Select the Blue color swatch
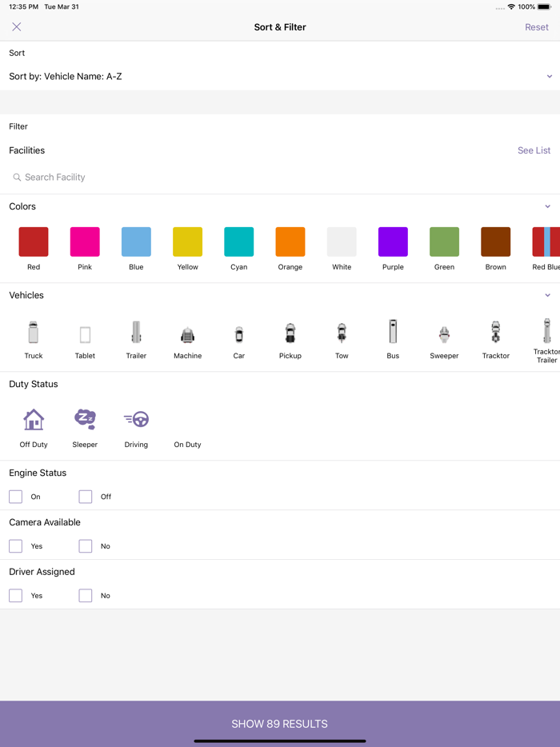Image resolution: width=560 pixels, height=747 pixels. pos(136,242)
